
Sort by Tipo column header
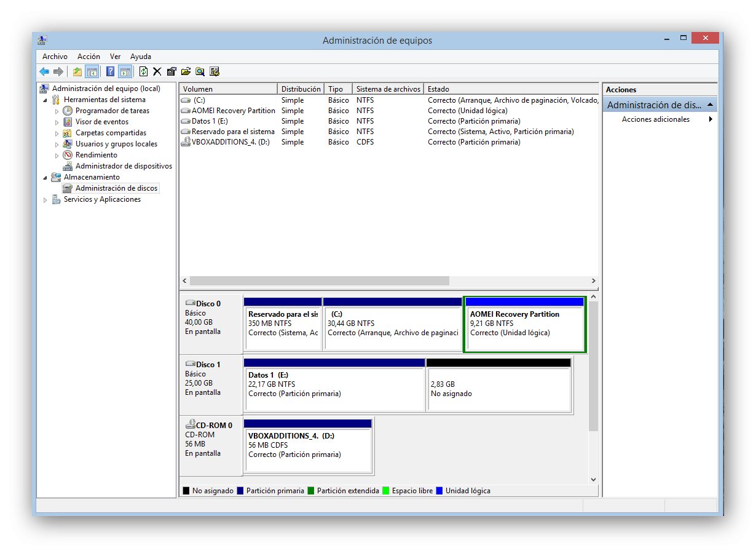[x=339, y=89]
